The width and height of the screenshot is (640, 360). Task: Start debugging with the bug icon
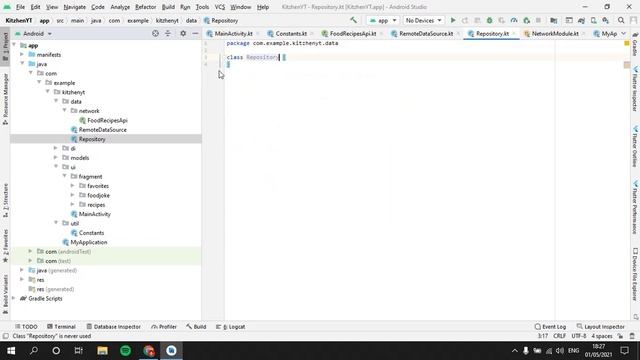pyautogui.click(x=489, y=20)
